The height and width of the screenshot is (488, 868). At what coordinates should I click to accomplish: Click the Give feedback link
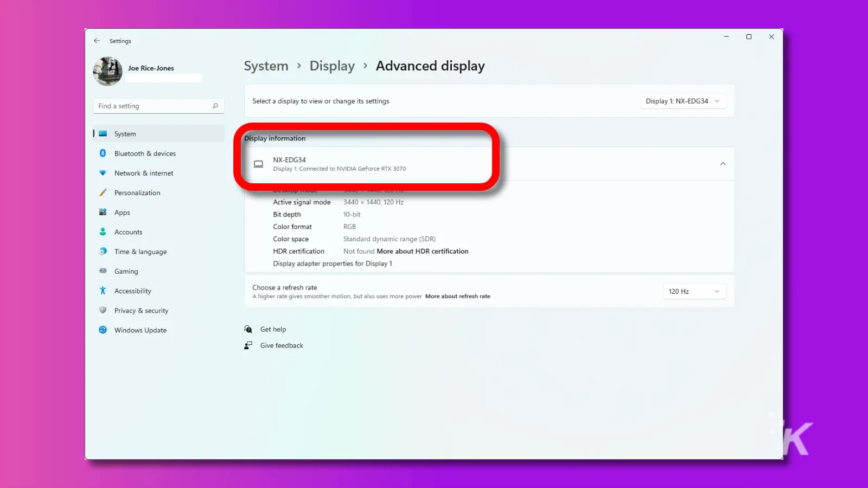pyautogui.click(x=282, y=345)
